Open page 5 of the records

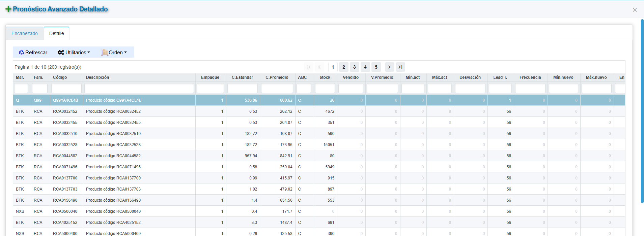click(376, 67)
